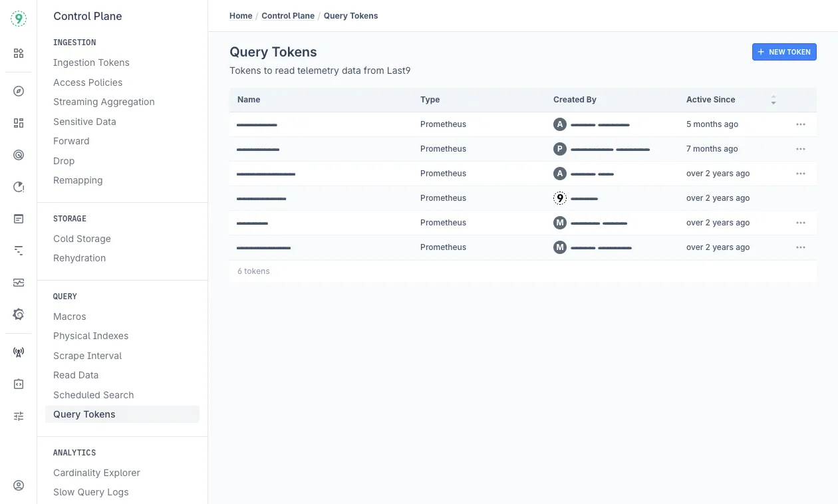Open the code brackets icon in sidebar
Screen dimensions: 838x504
pyautogui.click(x=19, y=384)
